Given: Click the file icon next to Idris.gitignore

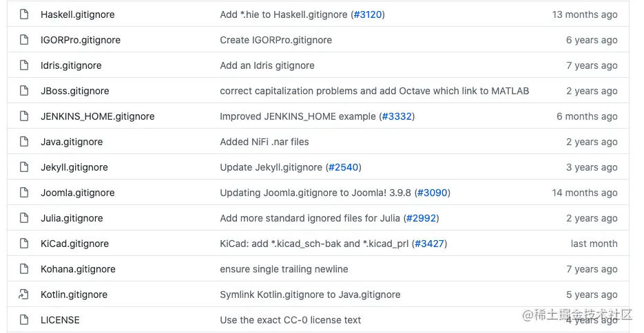Looking at the screenshot, I should [24, 65].
